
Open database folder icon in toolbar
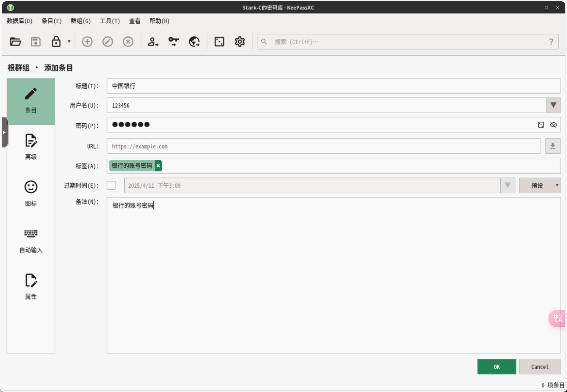point(15,42)
